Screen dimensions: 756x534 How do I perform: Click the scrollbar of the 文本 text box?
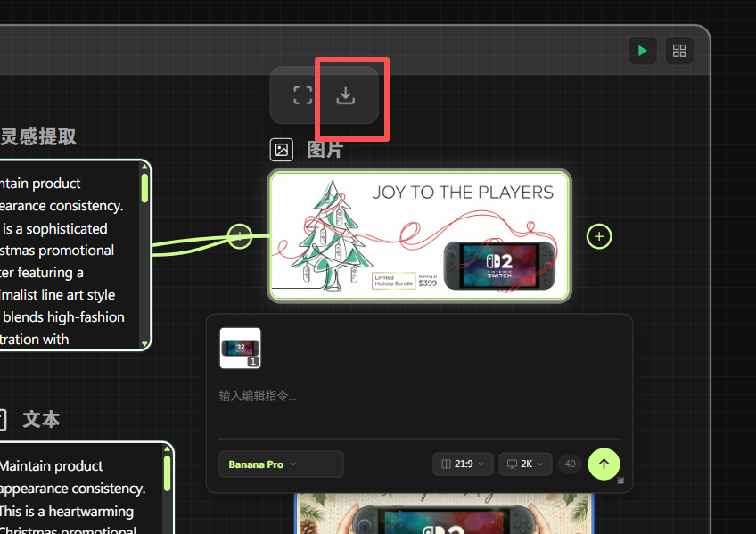(167, 471)
